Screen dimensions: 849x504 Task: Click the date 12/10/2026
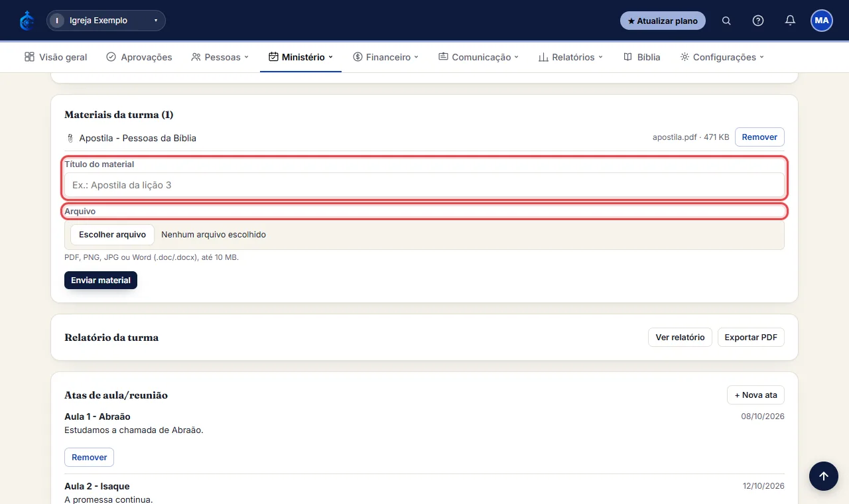pyautogui.click(x=763, y=486)
